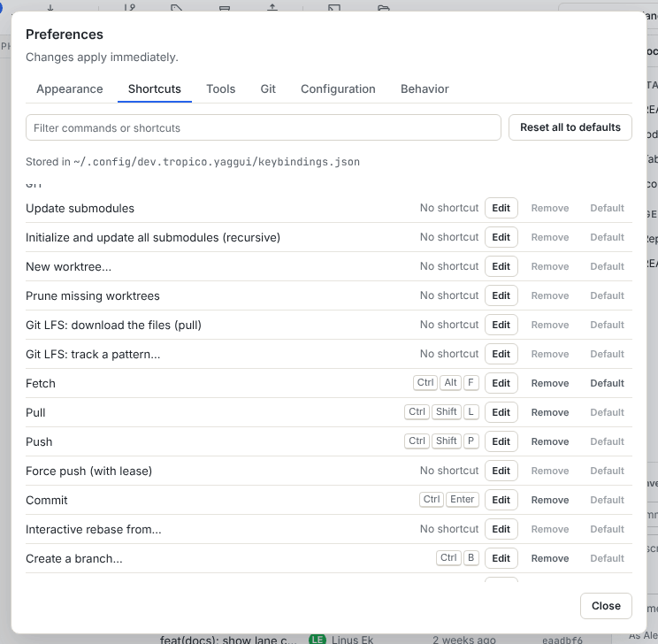658x644 pixels.
Task: Switch to the Configuration tab
Action: [338, 89]
